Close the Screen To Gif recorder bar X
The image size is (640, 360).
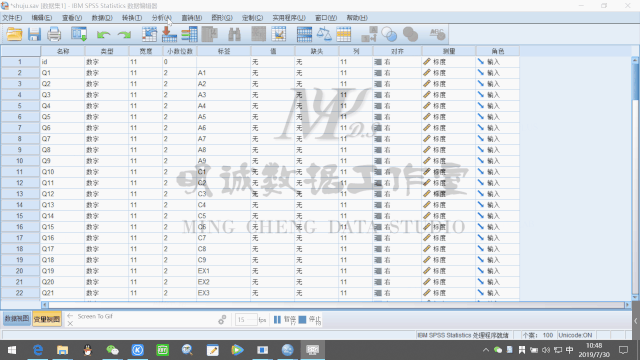(70, 323)
